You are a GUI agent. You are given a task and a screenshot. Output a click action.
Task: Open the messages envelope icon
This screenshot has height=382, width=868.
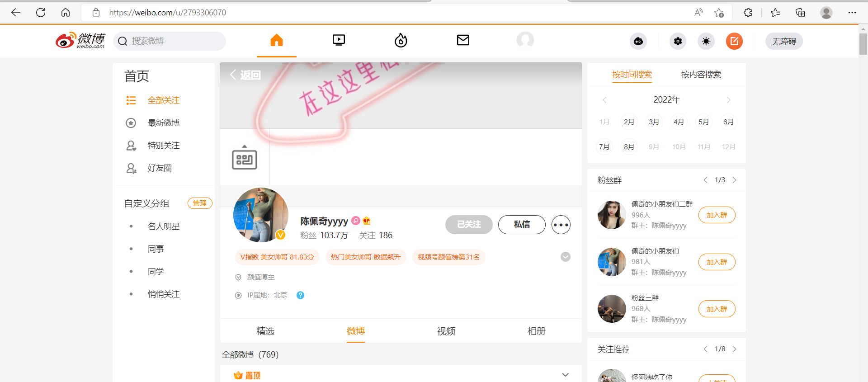point(463,41)
